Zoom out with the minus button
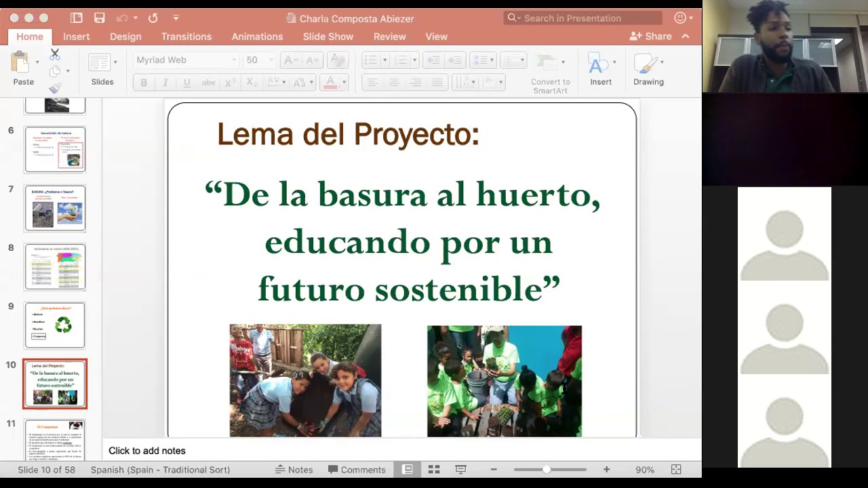Image resolution: width=868 pixels, height=488 pixels. coord(494,470)
